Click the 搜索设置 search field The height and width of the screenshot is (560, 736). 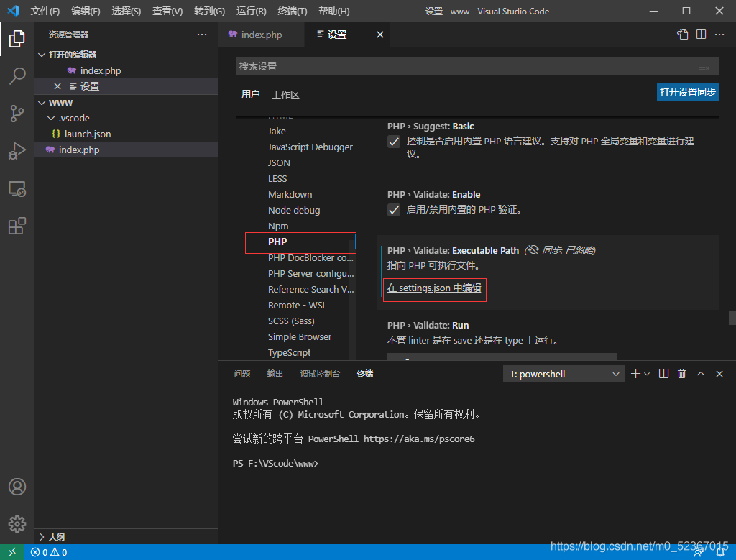pos(467,66)
